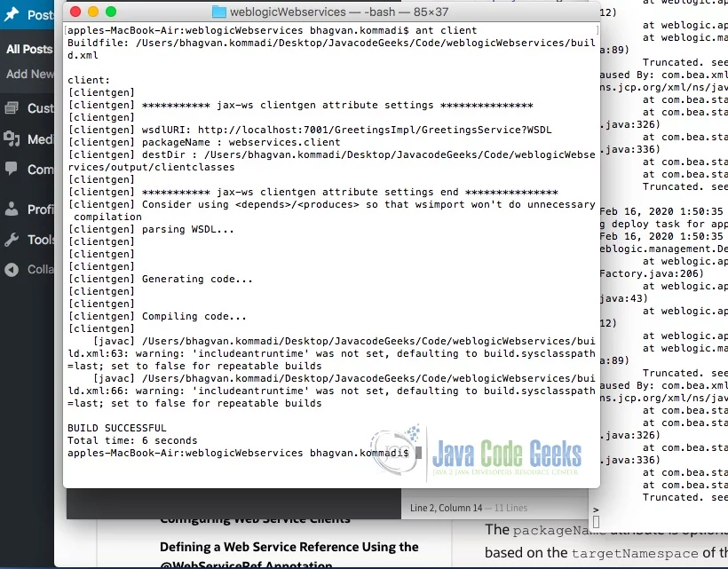The width and height of the screenshot is (728, 569).
Task: Click the Comments bubble sidebar icon
Action: 12,169
